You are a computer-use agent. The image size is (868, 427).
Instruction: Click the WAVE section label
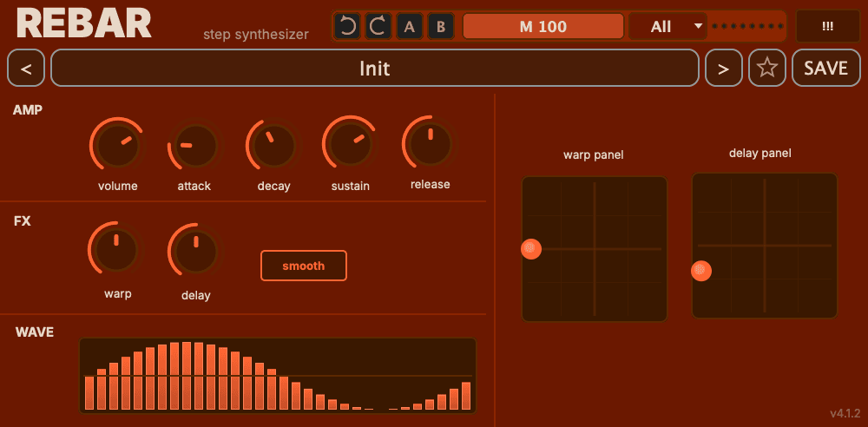point(35,332)
